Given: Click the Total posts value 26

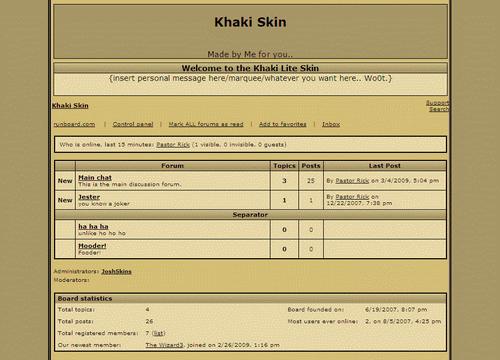Looking at the screenshot, I should tap(149, 321).
